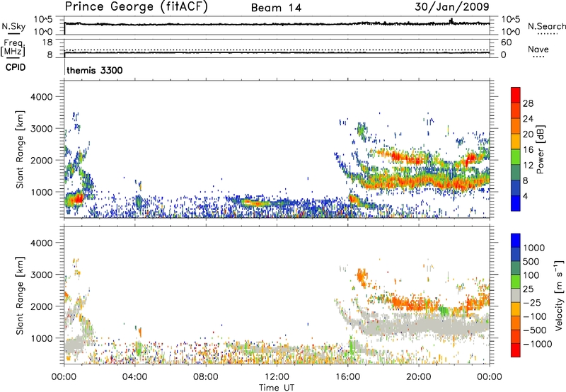Click the "16" tick on Power colorbar
Image resolution: width=566 pixels, height=392 pixels.
click(x=528, y=150)
